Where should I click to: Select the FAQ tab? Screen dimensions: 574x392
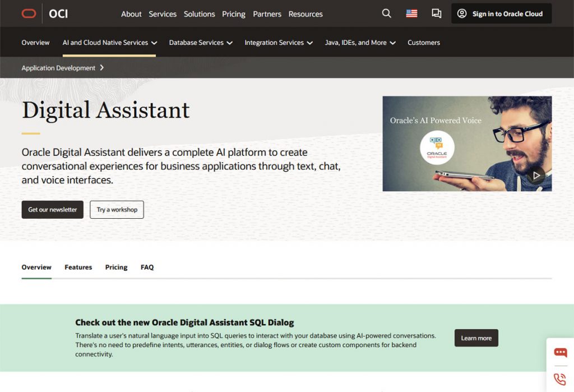[x=147, y=268]
